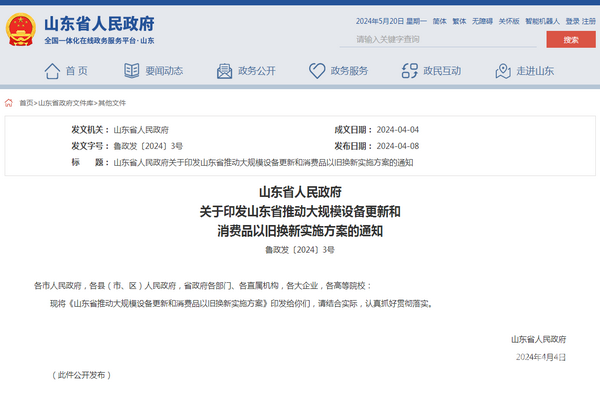This screenshot has height=400, width=600.
Task: Click the newspaper icon beside 要闻动态
Action: [x=132, y=71]
